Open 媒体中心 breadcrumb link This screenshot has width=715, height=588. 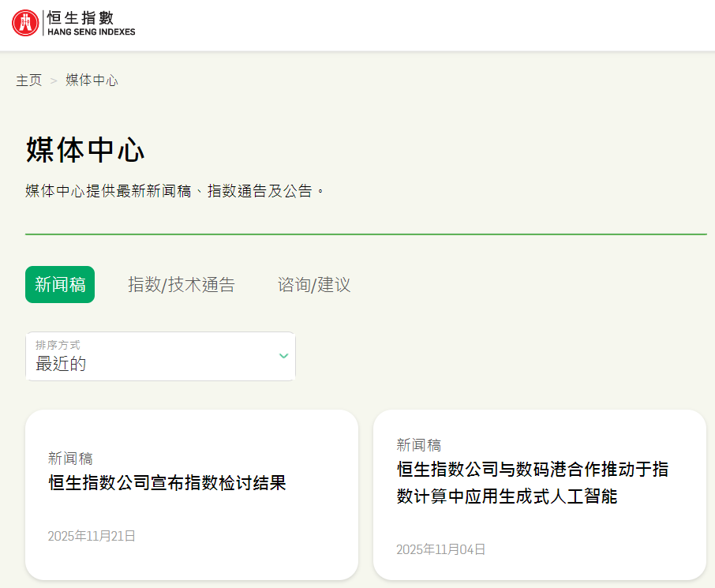pyautogui.click(x=92, y=81)
